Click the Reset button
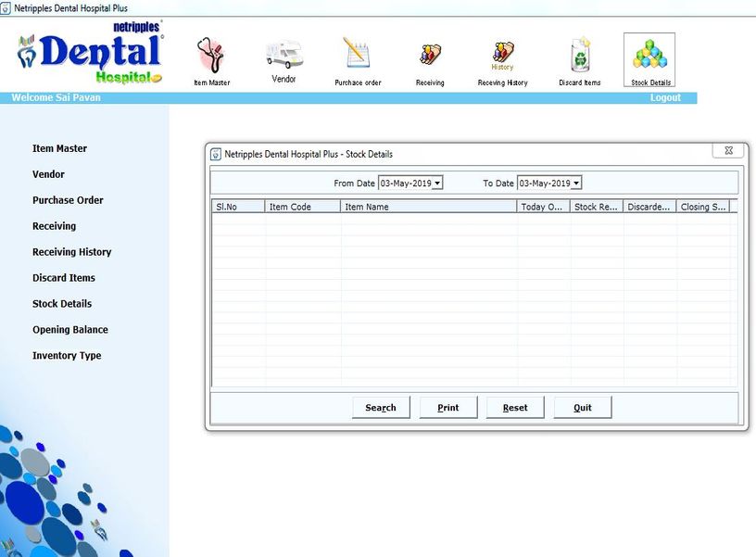Viewport: 756px width, 557px height. pyautogui.click(x=515, y=408)
